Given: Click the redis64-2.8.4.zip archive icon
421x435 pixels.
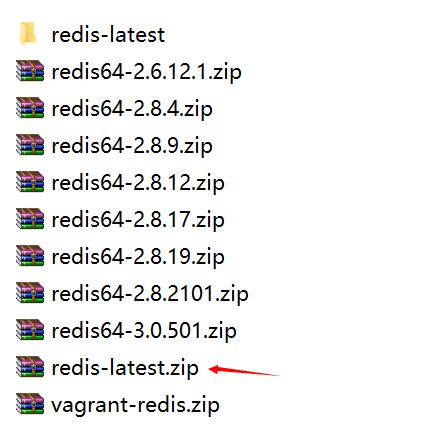Looking at the screenshot, I should click(30, 107).
